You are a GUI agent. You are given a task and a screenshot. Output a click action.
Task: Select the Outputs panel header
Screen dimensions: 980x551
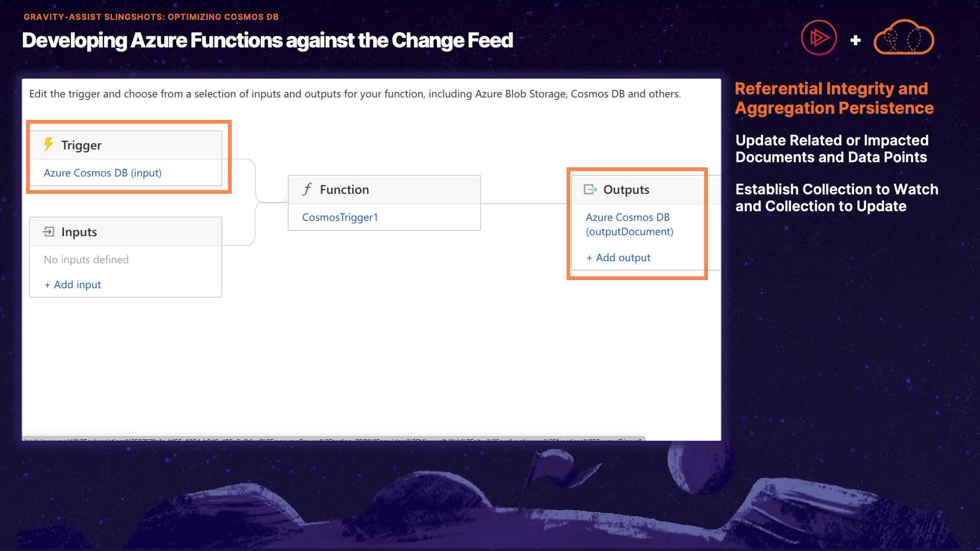pos(638,190)
